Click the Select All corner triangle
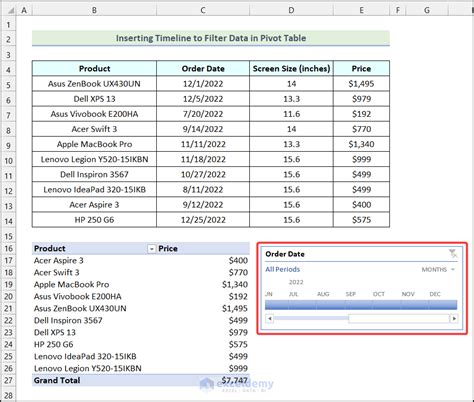Image resolution: width=474 pixels, height=402 pixels. coord(11,11)
